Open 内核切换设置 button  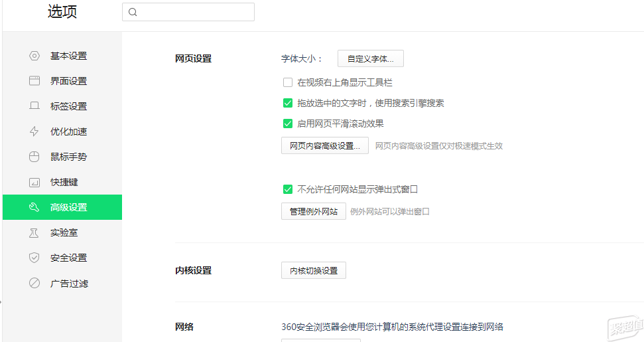[314, 270]
